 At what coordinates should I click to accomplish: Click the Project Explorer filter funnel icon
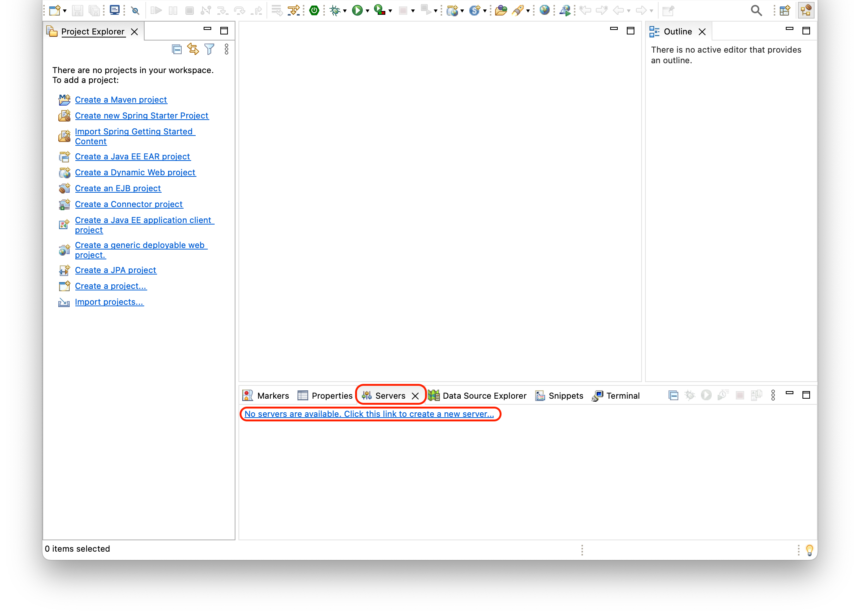209,49
